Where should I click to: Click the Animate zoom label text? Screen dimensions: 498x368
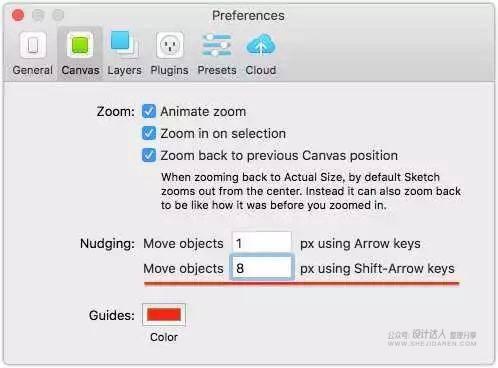[x=203, y=112]
